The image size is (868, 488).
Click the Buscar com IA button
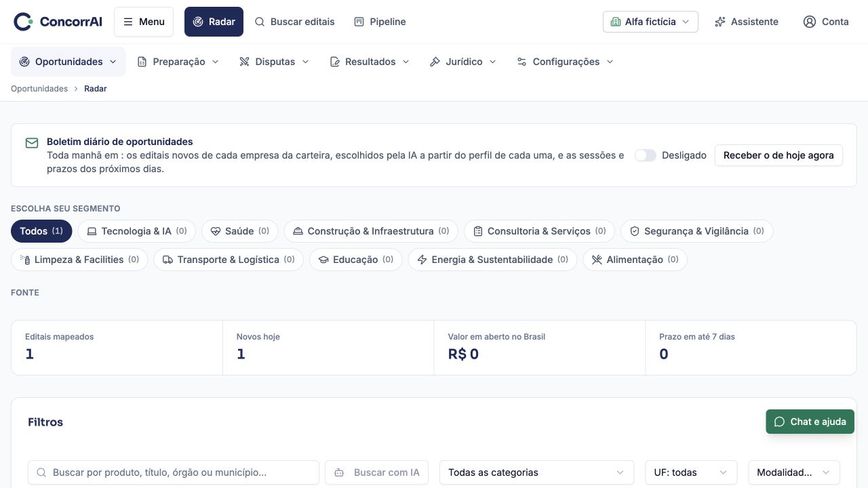377,472
